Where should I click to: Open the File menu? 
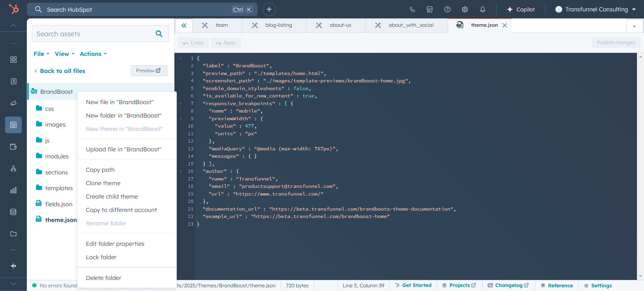point(42,54)
